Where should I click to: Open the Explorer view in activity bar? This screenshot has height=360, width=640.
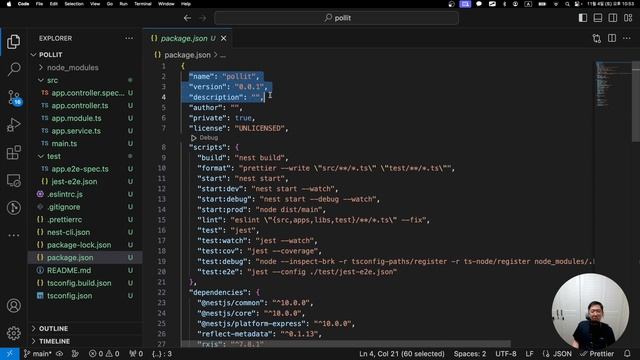[13, 42]
